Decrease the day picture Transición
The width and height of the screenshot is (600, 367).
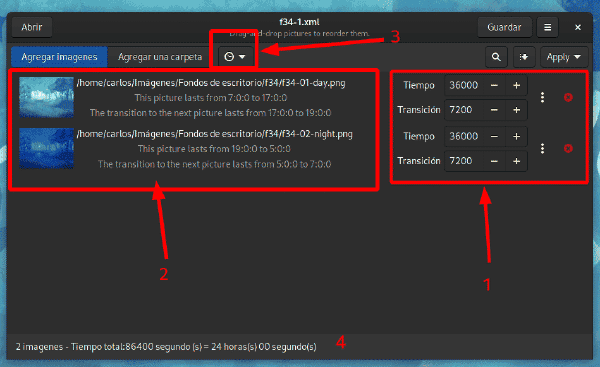tap(494, 110)
